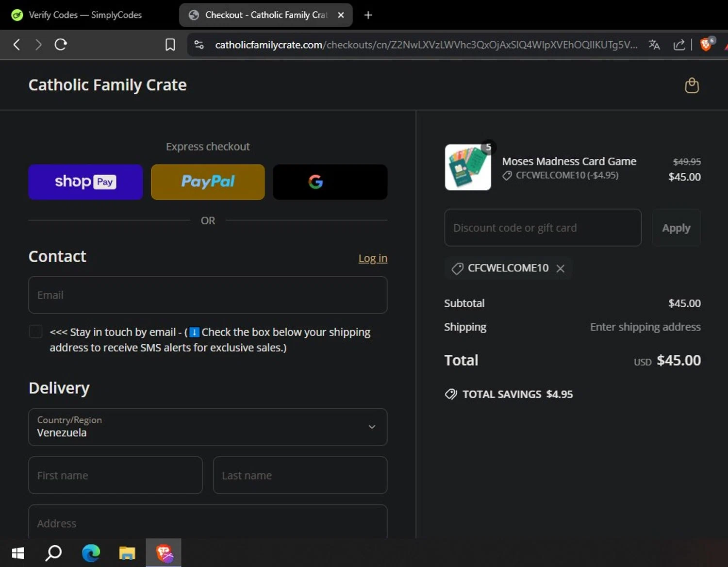Click Brave browser taskbar icon
The image size is (728, 567).
click(164, 553)
